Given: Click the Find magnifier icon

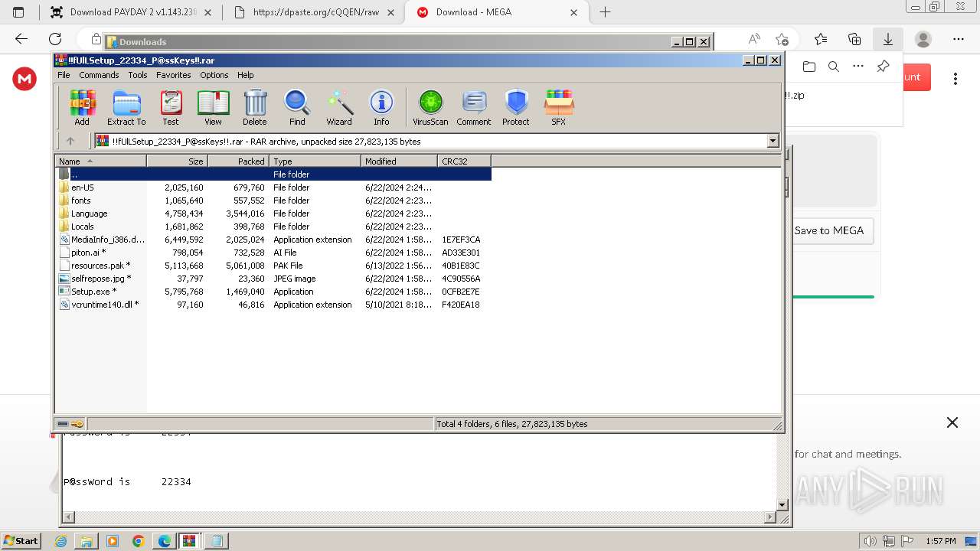Looking at the screenshot, I should coord(297,107).
